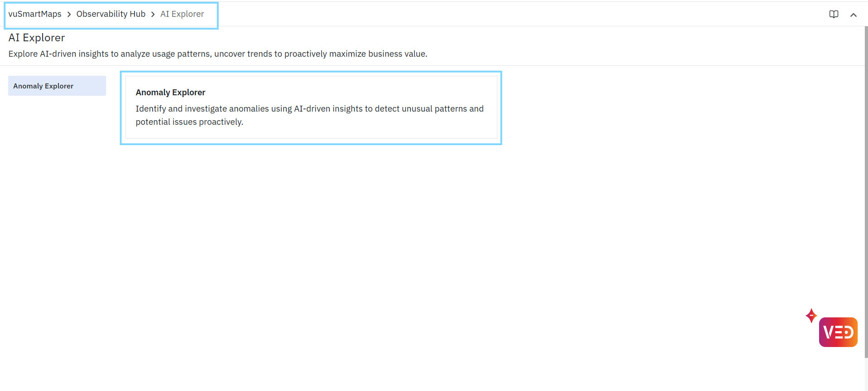Collapse the header using the up chevron
The width and height of the screenshot is (868, 391).
pyautogui.click(x=854, y=15)
